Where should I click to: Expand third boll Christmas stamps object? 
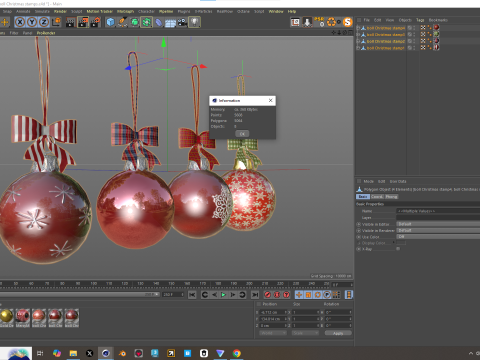point(358,41)
